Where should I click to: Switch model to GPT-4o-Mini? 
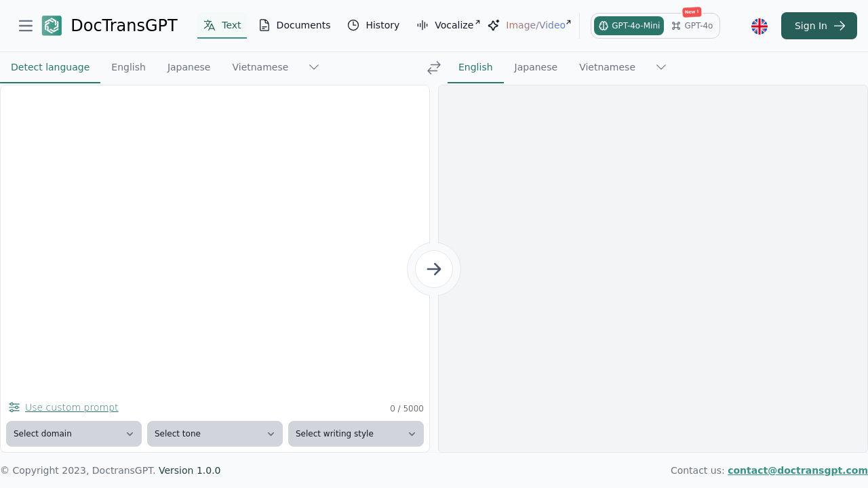pos(629,26)
